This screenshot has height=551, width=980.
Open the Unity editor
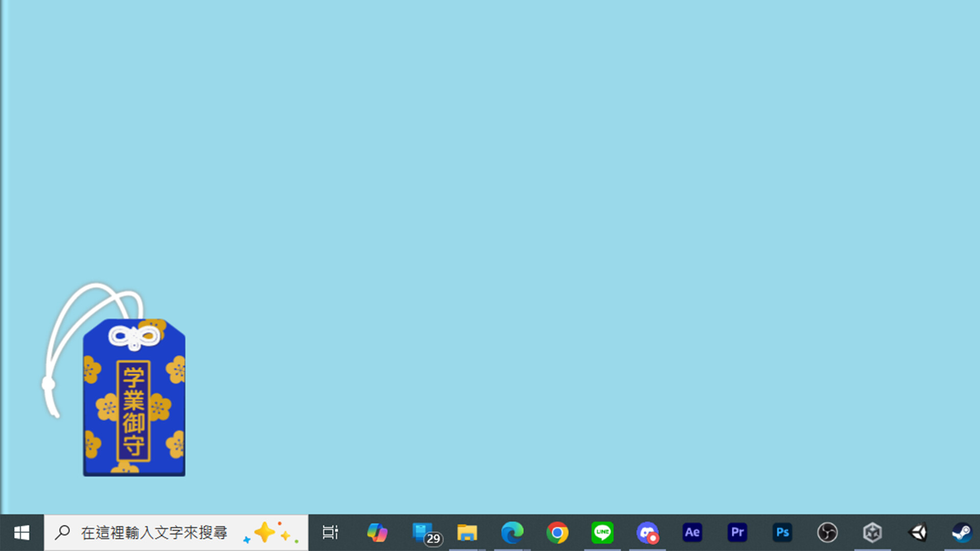[x=917, y=533]
